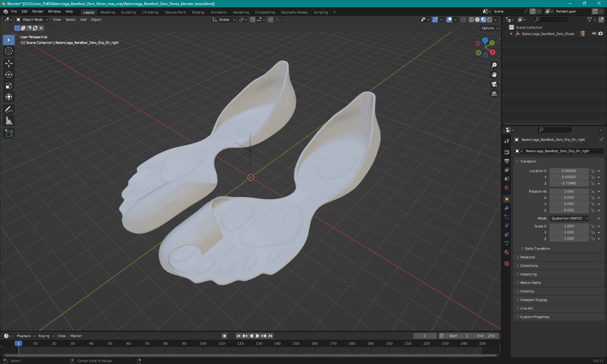Open the Object Data properties tab
The width and height of the screenshot is (607, 364).
507,243
